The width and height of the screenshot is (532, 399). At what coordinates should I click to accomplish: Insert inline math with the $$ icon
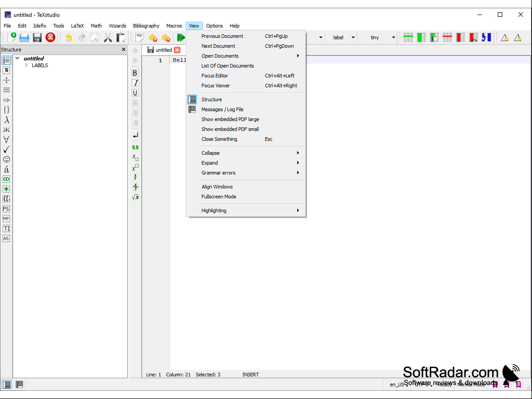click(x=135, y=147)
